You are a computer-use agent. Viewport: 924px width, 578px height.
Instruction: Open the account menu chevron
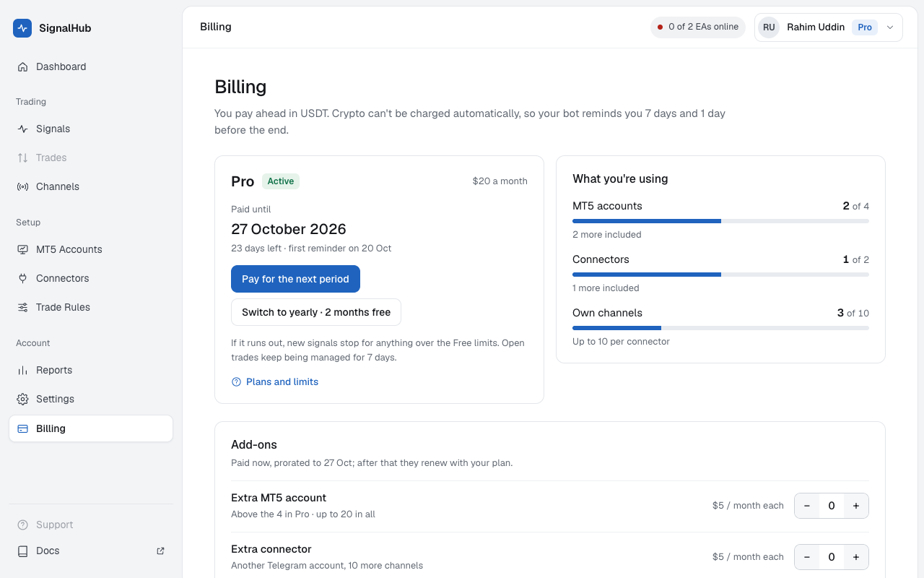(890, 27)
